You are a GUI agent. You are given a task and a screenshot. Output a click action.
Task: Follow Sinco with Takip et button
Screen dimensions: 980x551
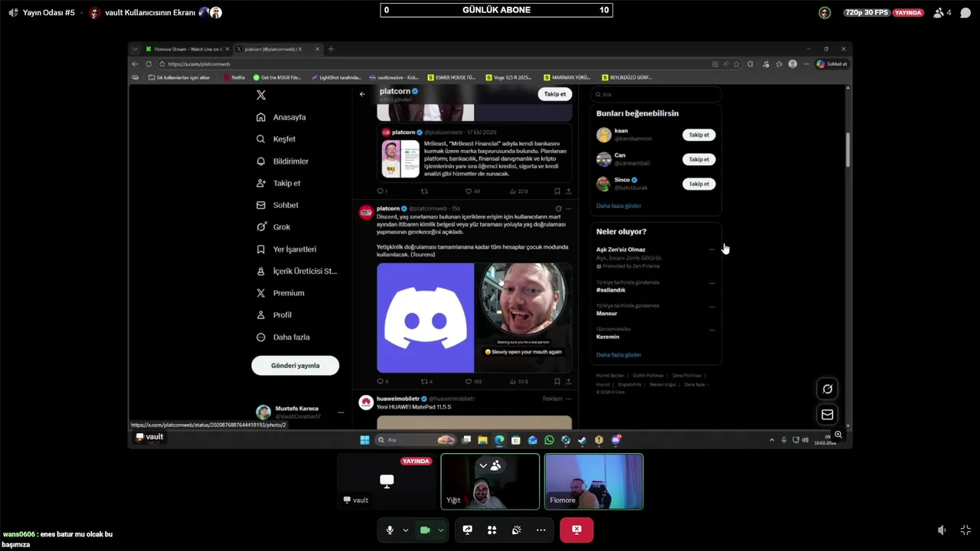699,184
